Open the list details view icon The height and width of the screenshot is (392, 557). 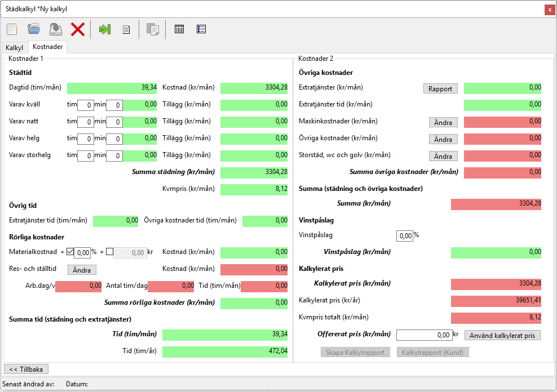pos(201,29)
